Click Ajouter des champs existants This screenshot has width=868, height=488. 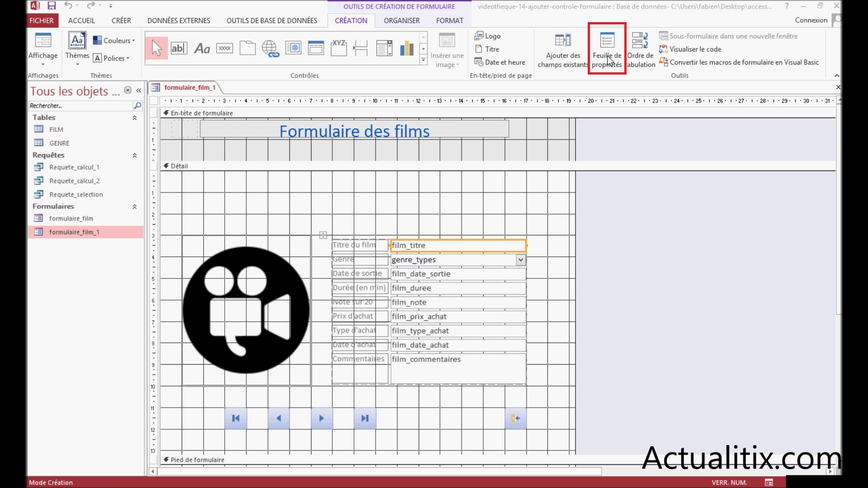[563, 51]
